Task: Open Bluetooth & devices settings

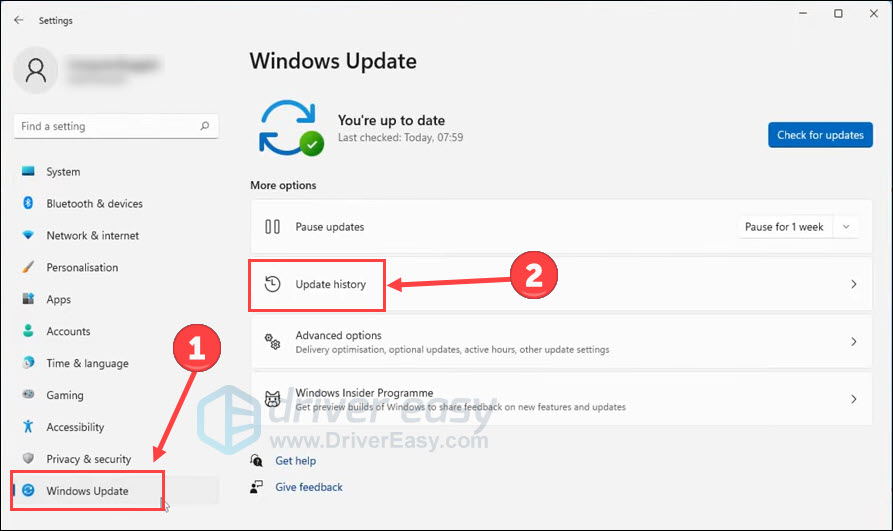Action: (116, 203)
